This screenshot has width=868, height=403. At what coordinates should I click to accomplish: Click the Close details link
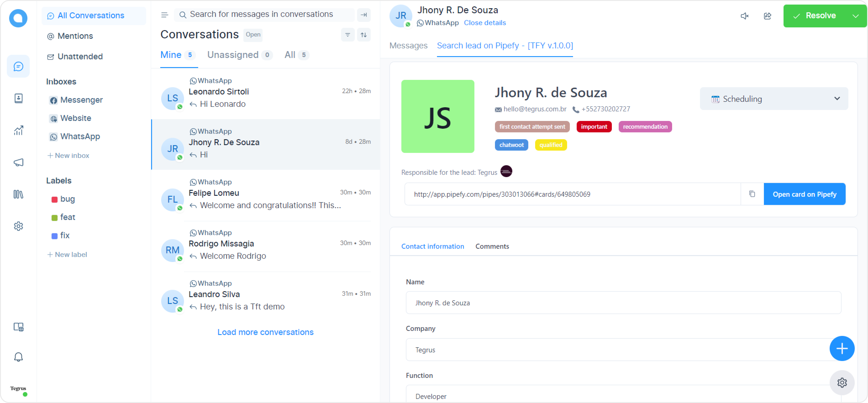coord(485,23)
